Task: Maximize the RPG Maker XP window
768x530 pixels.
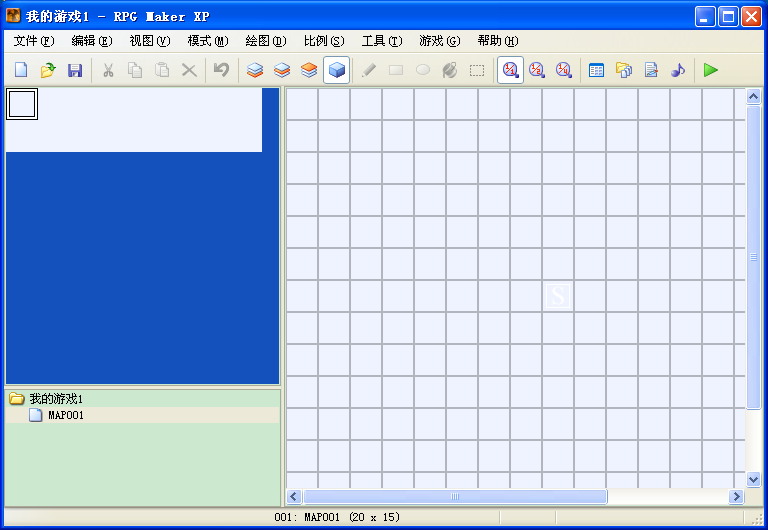Action: coord(728,17)
